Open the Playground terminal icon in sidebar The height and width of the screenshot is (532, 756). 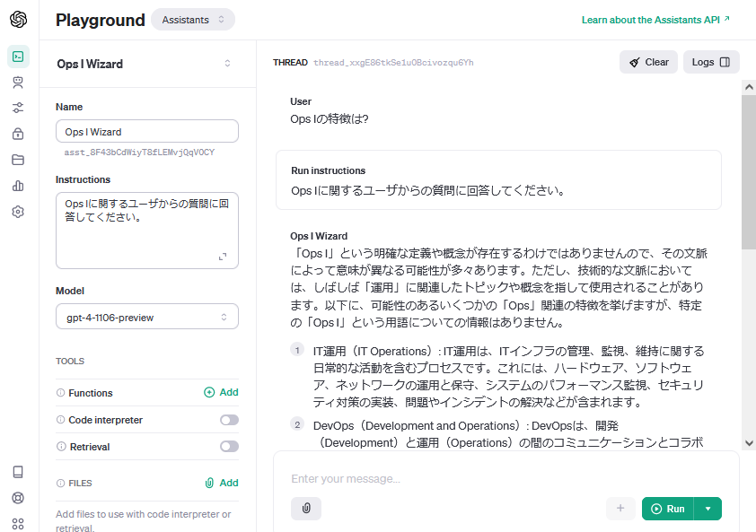coord(18,57)
